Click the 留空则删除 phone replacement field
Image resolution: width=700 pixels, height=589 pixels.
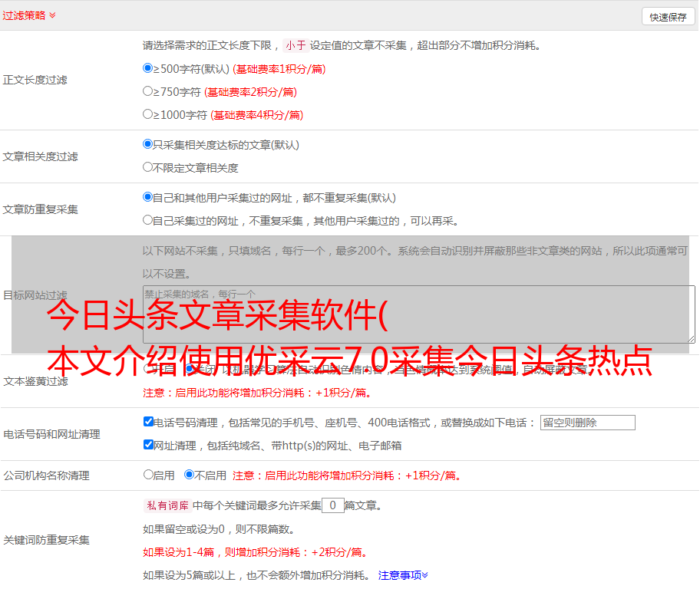pos(587,423)
